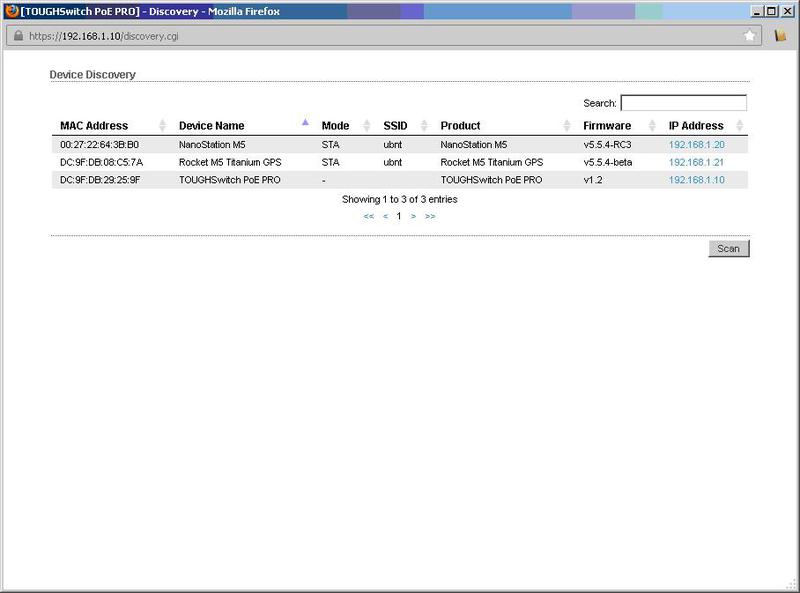Sort table by MAC Address column arrows
This screenshot has height=593, width=800.
(x=162, y=125)
